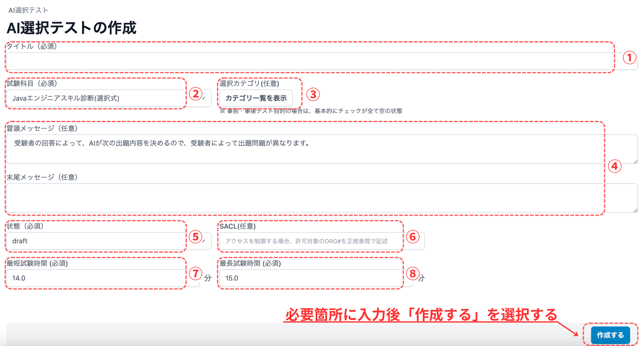Screen dimensions: 644x346
Task: Click the 作成する button
Action: [x=610, y=335]
